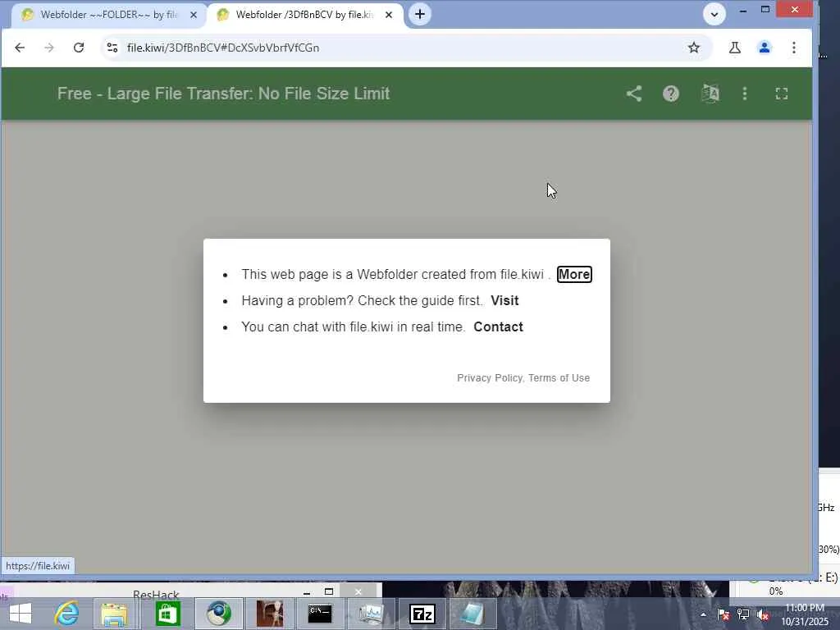Bookmark this page with the star icon
This screenshot has width=840, height=630.
[x=694, y=48]
